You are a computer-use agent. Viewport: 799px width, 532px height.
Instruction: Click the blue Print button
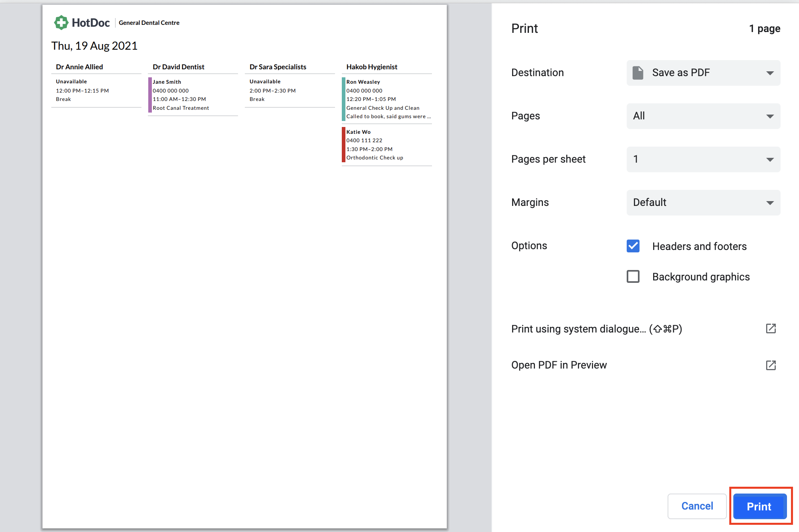[760, 506]
